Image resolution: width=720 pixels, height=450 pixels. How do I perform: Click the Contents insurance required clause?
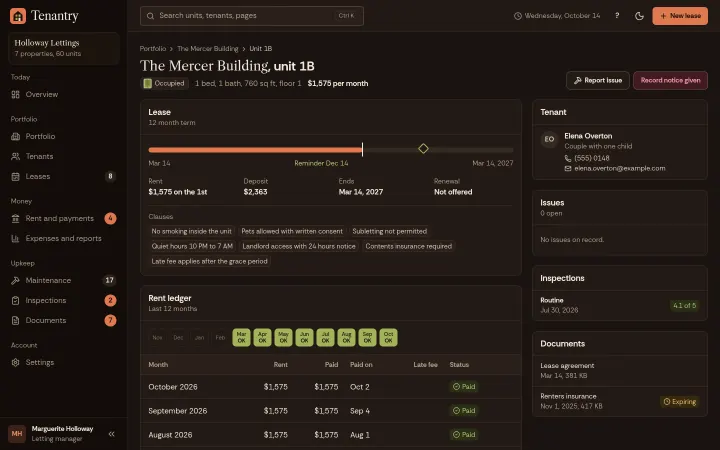[409, 247]
